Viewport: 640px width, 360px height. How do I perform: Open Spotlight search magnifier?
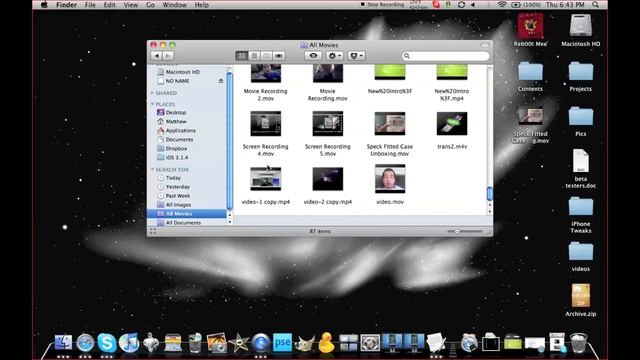tap(596, 5)
